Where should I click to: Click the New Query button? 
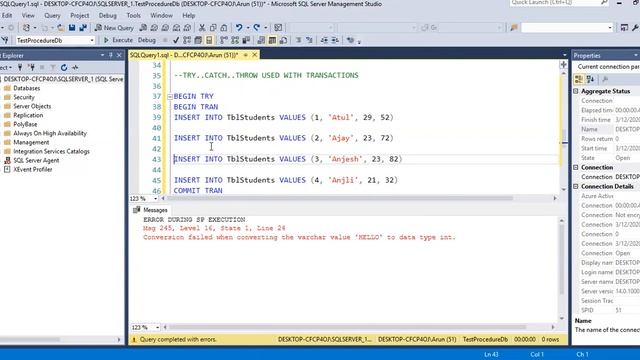[x=114, y=28]
